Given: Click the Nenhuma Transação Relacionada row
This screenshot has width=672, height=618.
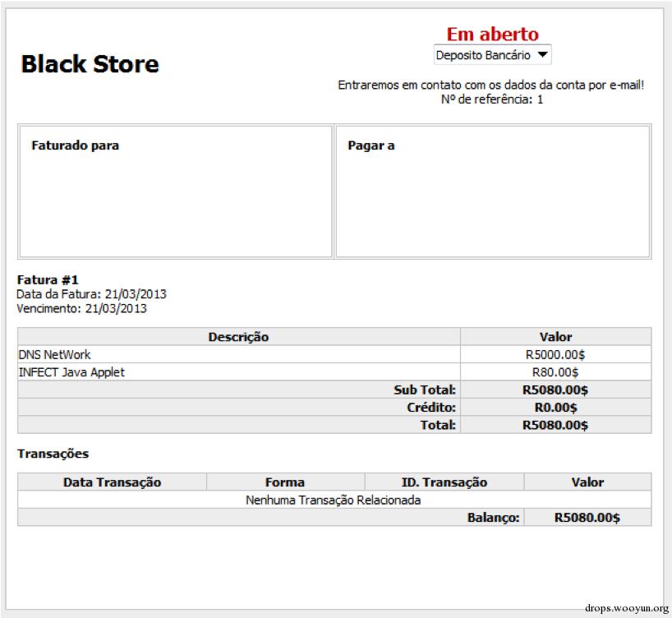Looking at the screenshot, I should [x=334, y=500].
